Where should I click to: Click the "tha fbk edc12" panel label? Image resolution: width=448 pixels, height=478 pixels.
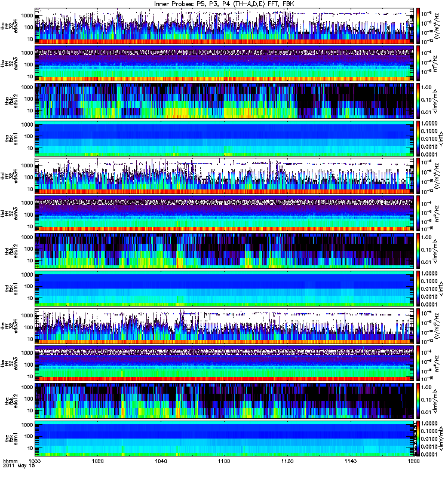11,101
